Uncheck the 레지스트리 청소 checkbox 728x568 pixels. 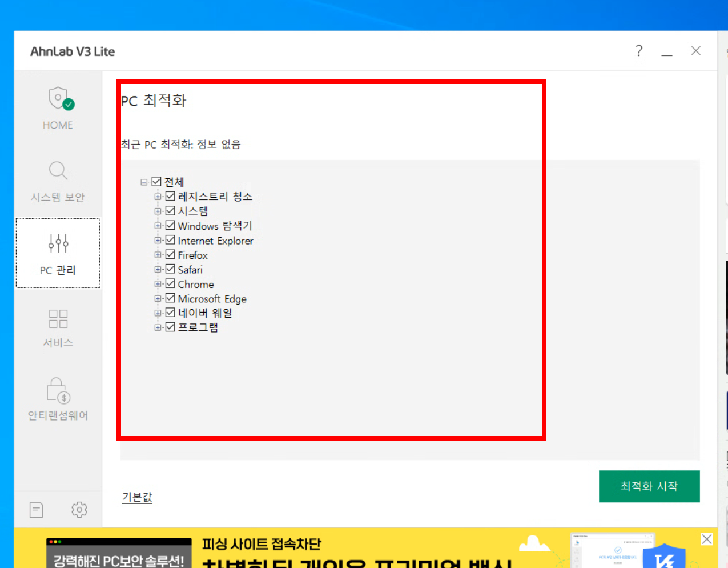click(x=170, y=196)
